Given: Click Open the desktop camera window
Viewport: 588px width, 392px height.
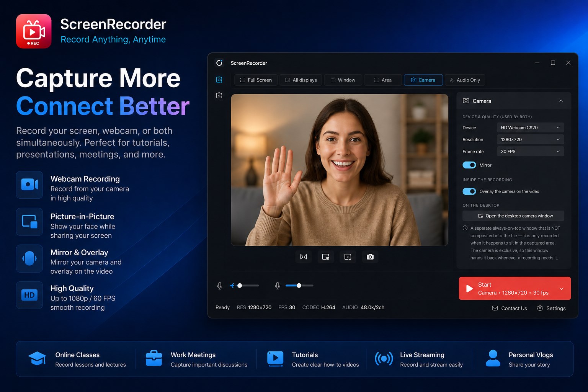Looking at the screenshot, I should pos(513,216).
